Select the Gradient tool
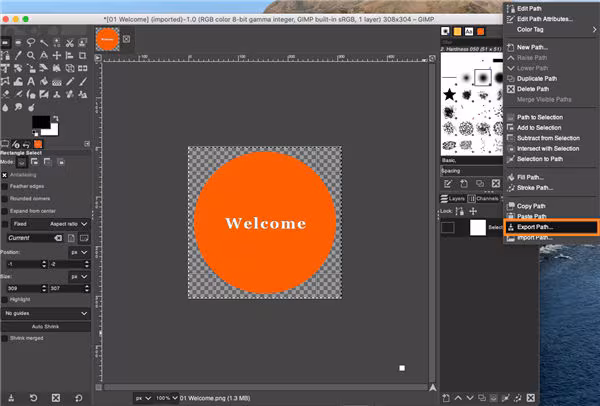The image size is (600, 406). (57, 81)
